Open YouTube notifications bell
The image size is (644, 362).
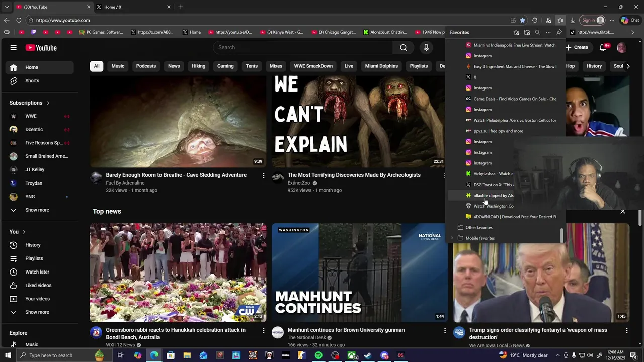point(603,47)
